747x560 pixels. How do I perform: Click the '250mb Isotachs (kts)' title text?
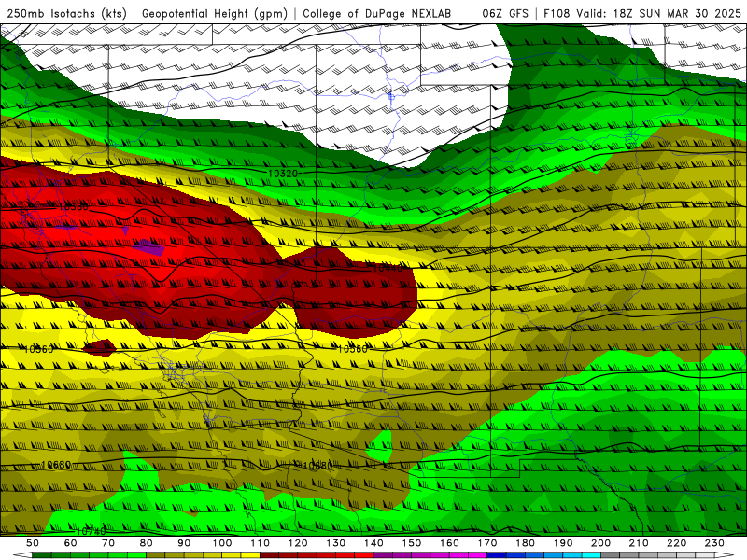(66, 13)
